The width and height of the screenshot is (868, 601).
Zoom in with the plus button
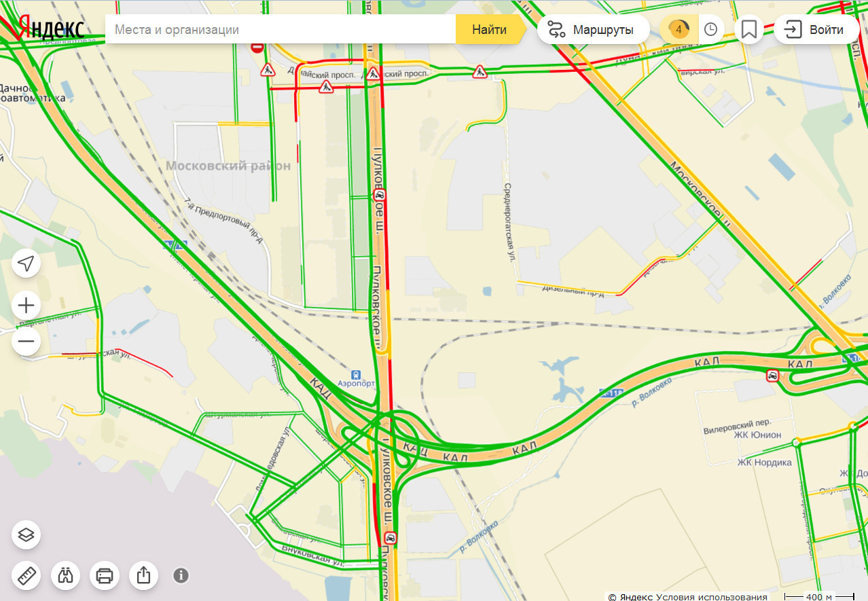pyautogui.click(x=26, y=304)
